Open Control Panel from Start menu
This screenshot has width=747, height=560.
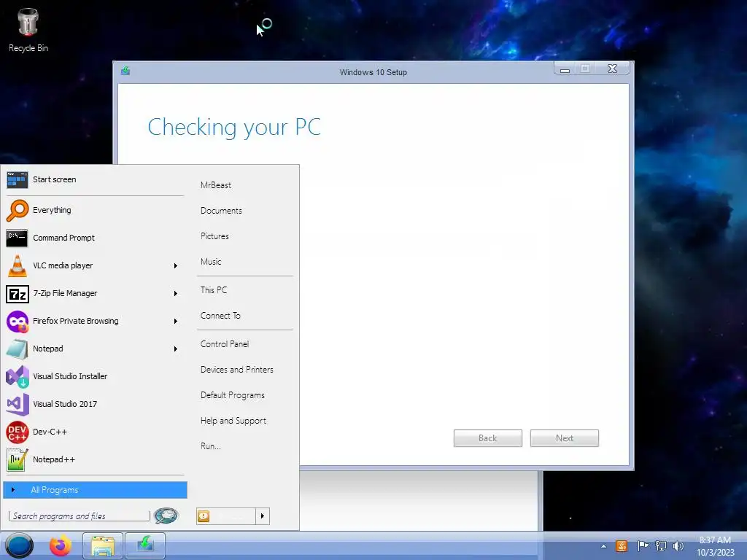[x=225, y=344]
